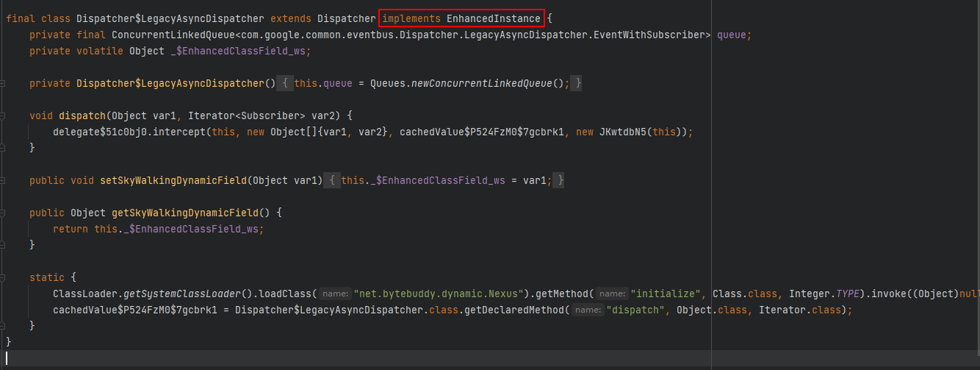
Task: Expand the folded constructor body opening brace
Action: 284,84
